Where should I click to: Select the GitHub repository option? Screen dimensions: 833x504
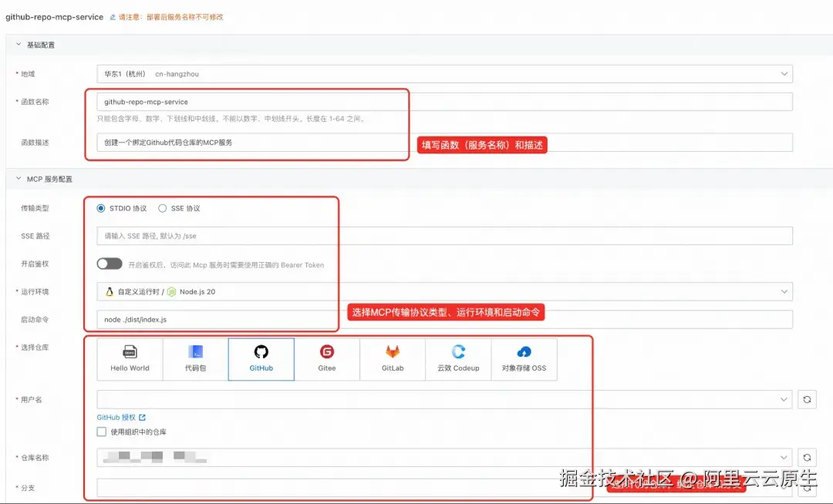(261, 359)
